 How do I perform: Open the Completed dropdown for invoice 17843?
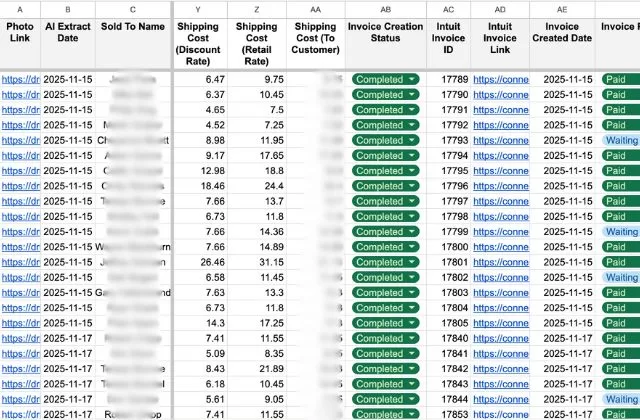coord(412,384)
